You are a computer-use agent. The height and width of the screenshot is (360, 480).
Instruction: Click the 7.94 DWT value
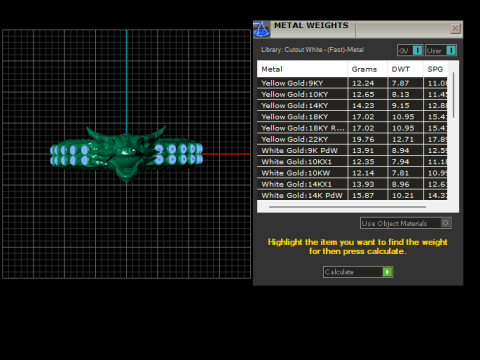tap(400, 162)
